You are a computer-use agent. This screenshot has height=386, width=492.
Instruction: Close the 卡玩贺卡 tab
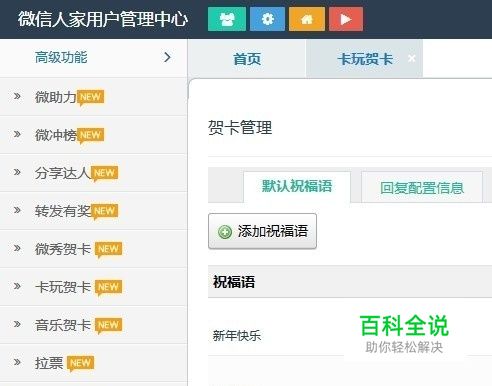coord(412,58)
